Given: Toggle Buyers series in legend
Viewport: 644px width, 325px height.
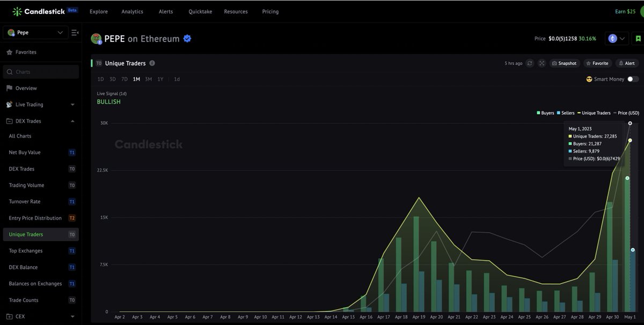Looking at the screenshot, I should (545, 113).
